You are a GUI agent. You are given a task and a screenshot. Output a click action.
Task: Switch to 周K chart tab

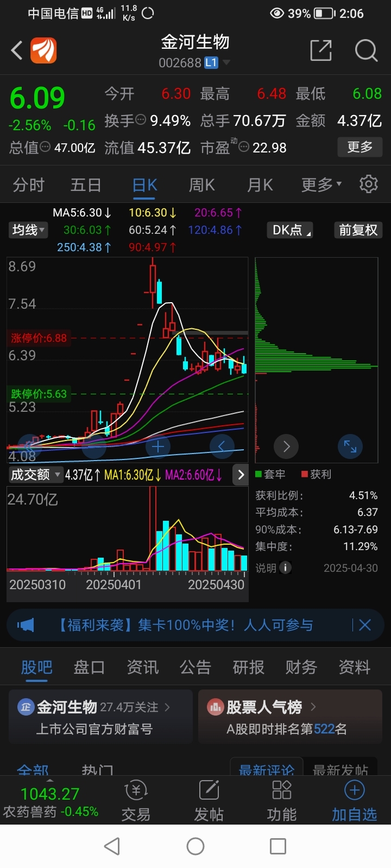click(202, 185)
